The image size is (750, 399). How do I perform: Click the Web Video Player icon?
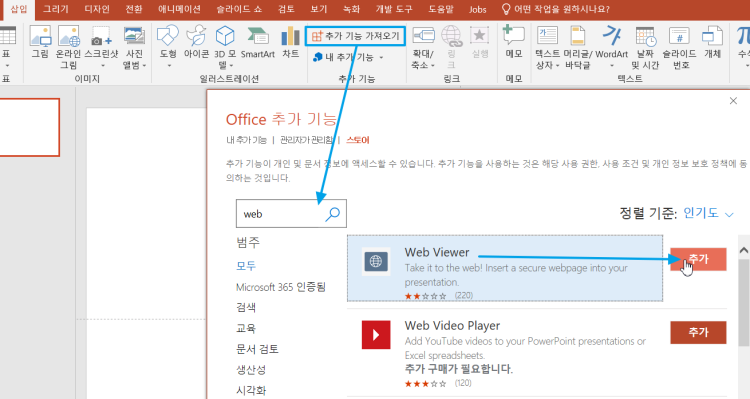(376, 335)
